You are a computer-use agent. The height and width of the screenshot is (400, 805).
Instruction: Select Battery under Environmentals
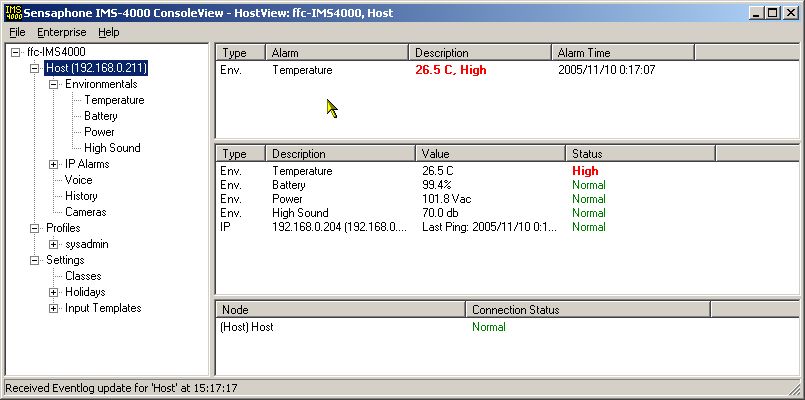101,116
